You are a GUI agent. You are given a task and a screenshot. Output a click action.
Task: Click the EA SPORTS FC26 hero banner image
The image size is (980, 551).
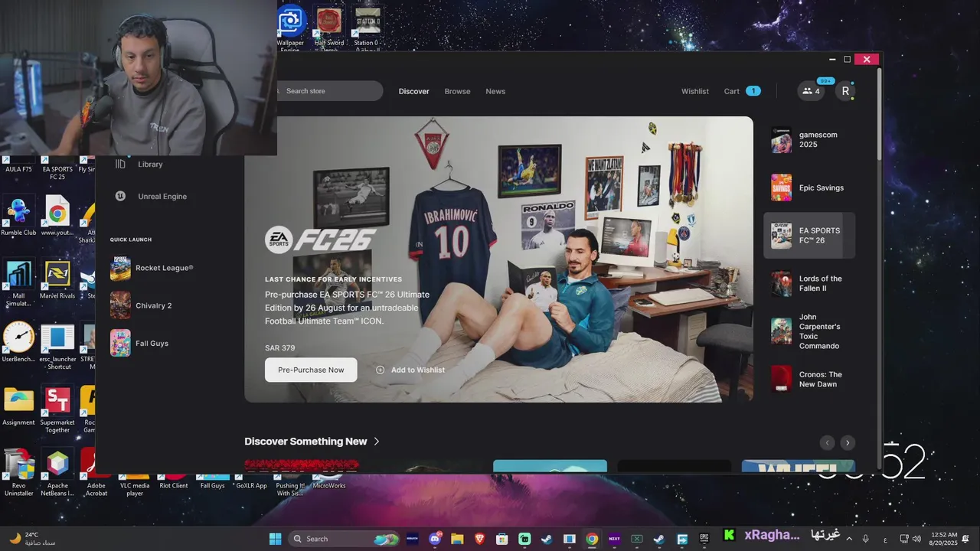click(x=498, y=259)
